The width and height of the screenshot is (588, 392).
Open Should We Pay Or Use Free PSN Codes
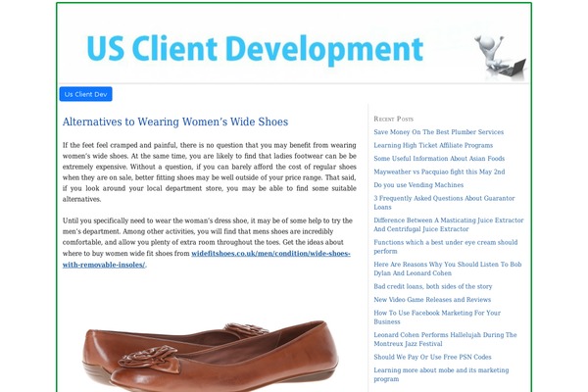click(432, 357)
